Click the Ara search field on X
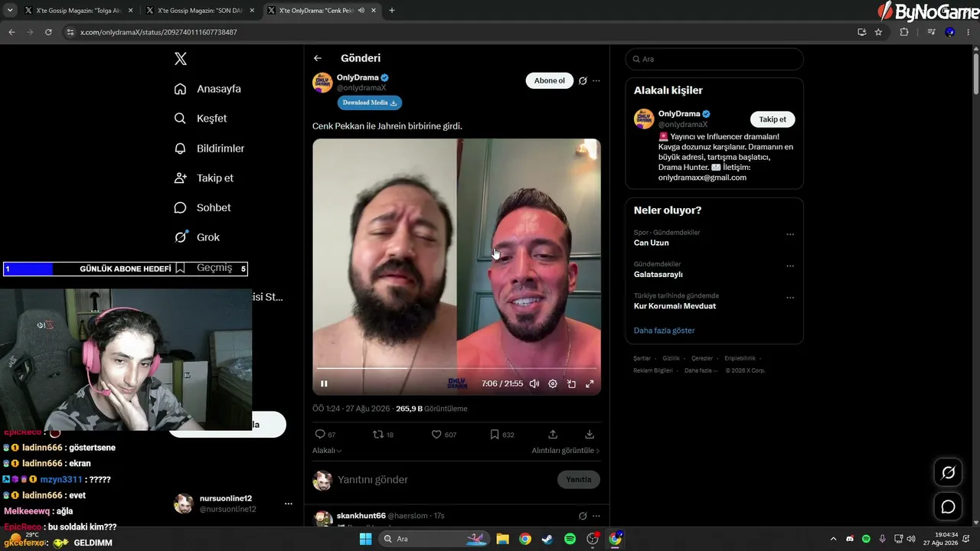The image size is (980, 551). 714,59
